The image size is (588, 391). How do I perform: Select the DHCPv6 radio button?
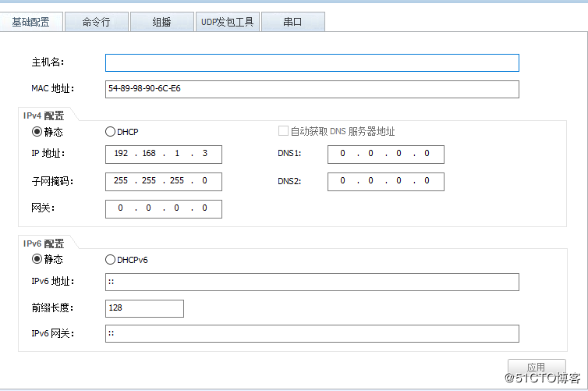pos(110,260)
